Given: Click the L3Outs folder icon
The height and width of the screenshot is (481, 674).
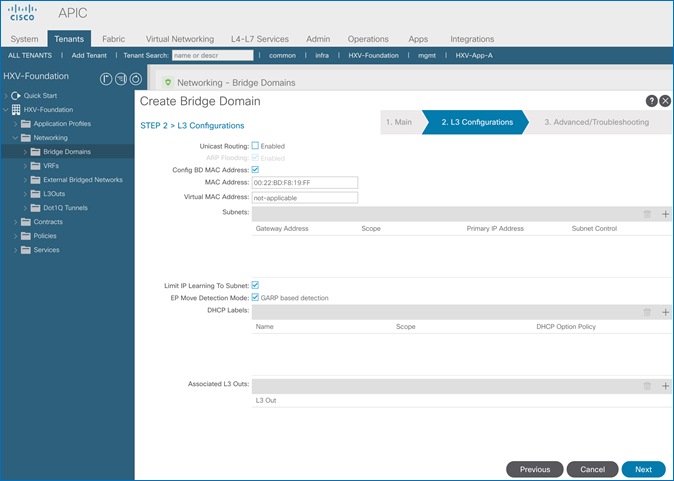Looking at the screenshot, I should pyautogui.click(x=36, y=194).
